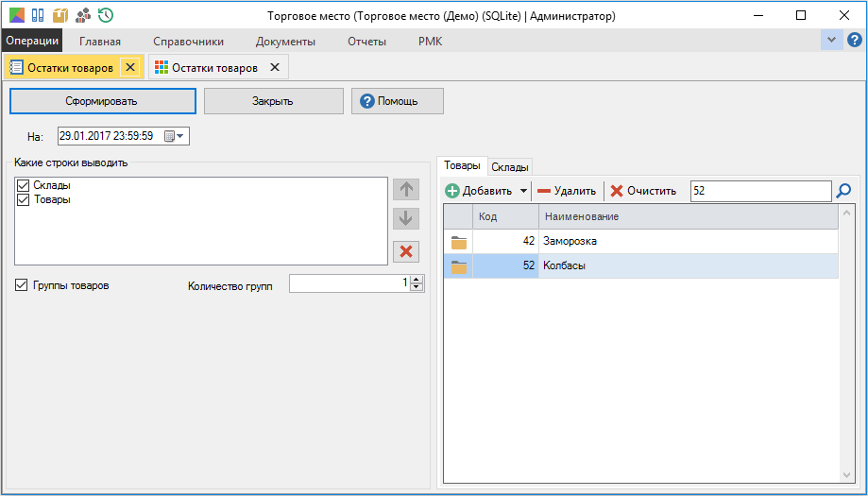Open the Справочники menu
868x496 pixels.
tap(188, 42)
